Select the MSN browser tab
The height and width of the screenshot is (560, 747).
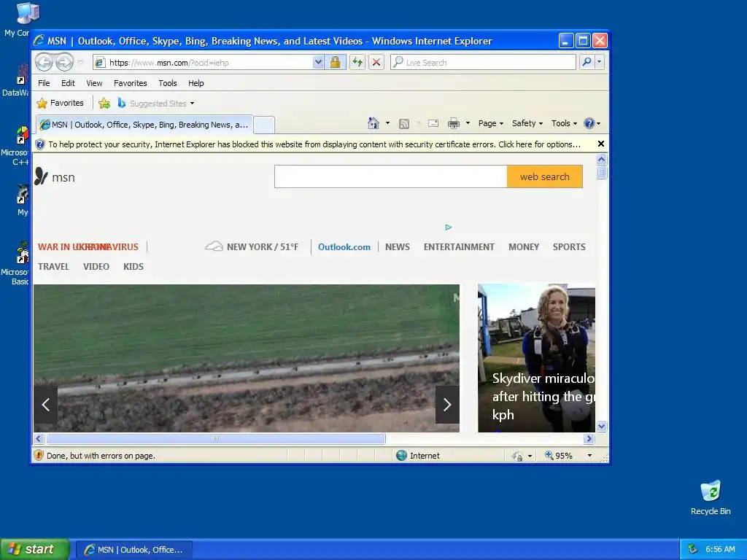[x=144, y=125]
